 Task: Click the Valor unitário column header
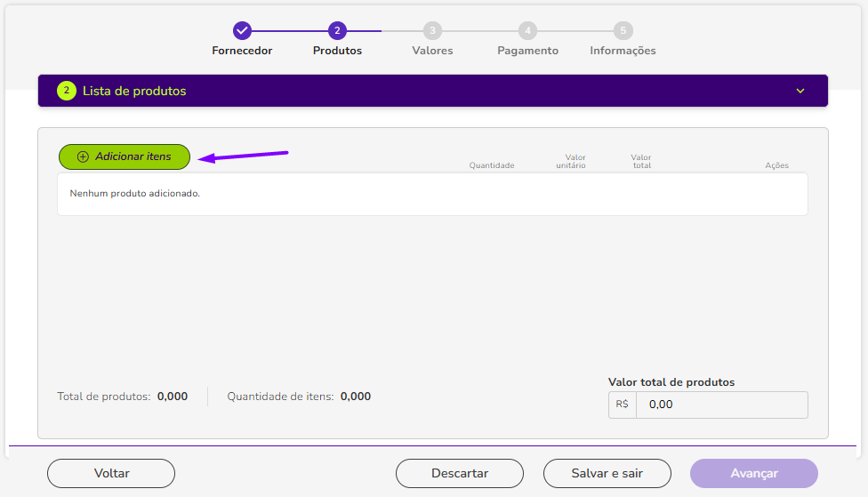point(571,162)
